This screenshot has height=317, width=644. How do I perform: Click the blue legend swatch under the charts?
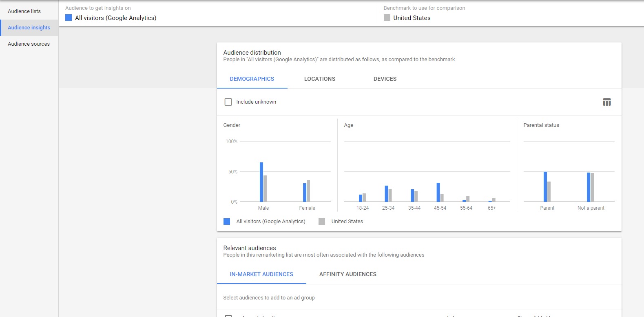point(227,222)
